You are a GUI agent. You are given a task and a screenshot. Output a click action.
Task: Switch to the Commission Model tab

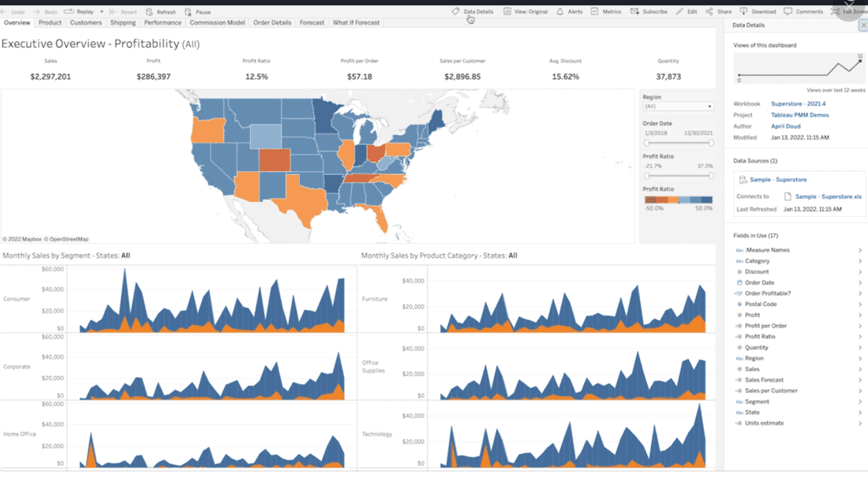(217, 23)
